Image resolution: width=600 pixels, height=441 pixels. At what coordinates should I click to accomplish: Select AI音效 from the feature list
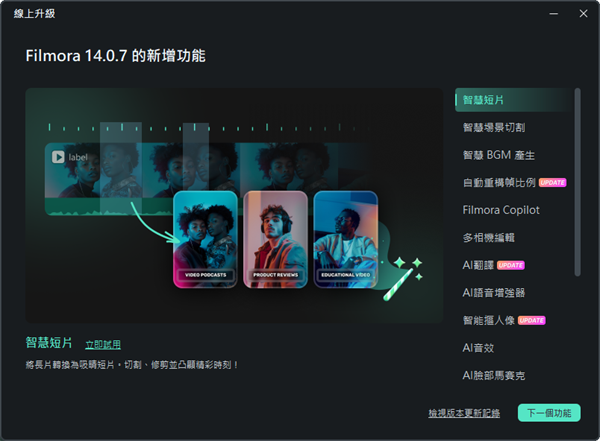click(x=478, y=348)
